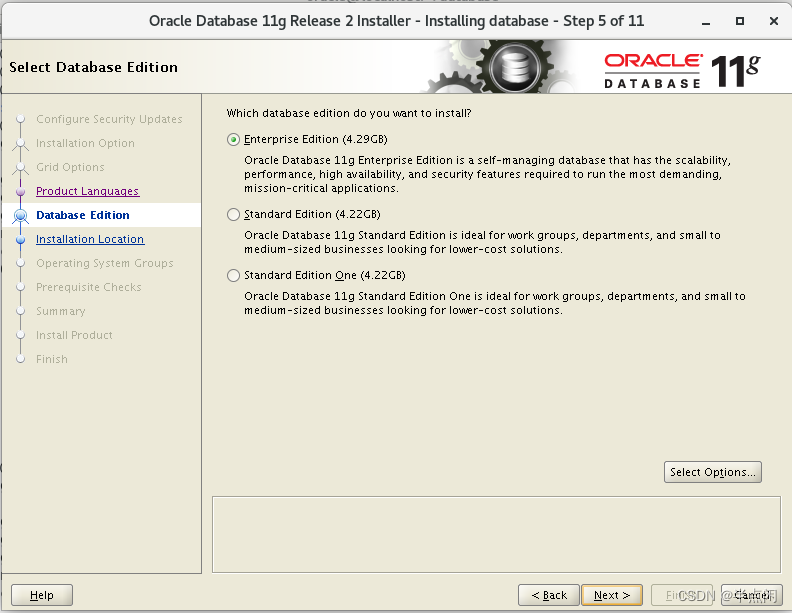Close the installer window
This screenshot has height=613, width=792.
[x=773, y=21]
